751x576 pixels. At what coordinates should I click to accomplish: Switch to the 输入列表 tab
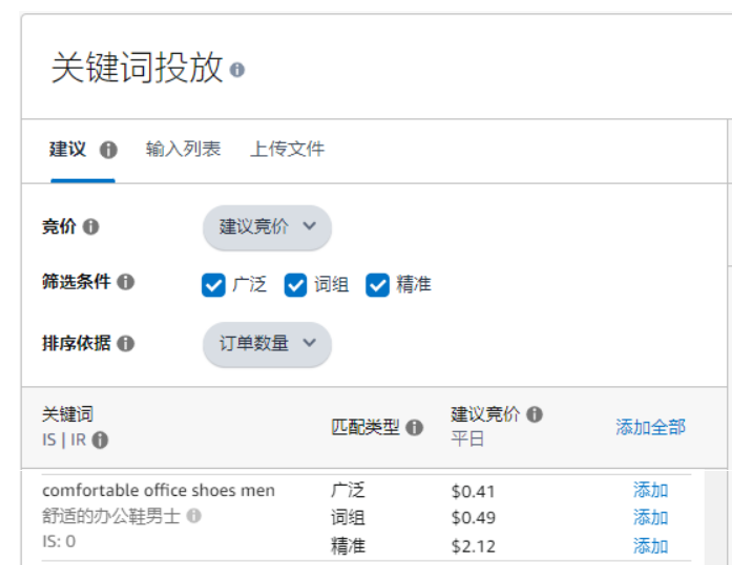pos(183,150)
